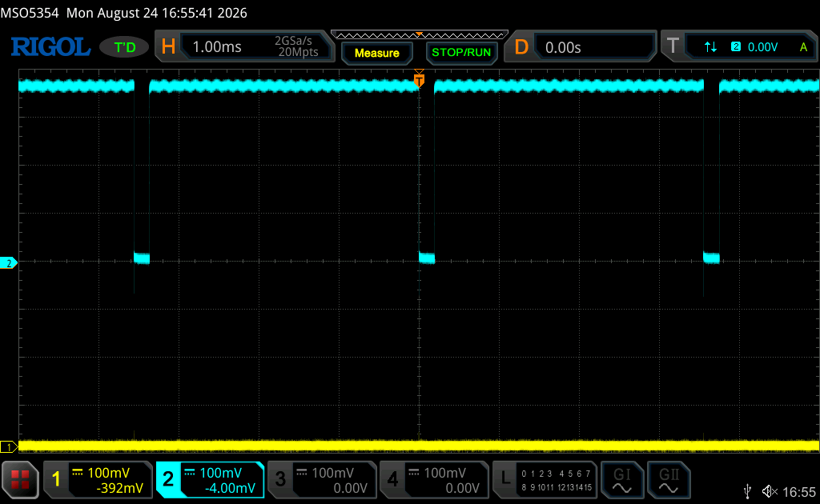Click channel 2 DC coupling icon
Screen dimensions: 820x504
(189, 472)
